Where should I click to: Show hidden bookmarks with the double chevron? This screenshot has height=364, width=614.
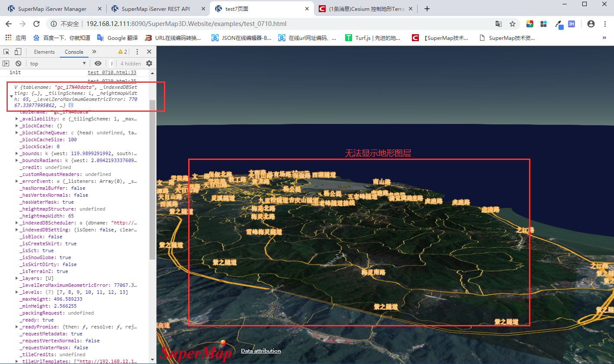pyautogui.click(x=604, y=38)
